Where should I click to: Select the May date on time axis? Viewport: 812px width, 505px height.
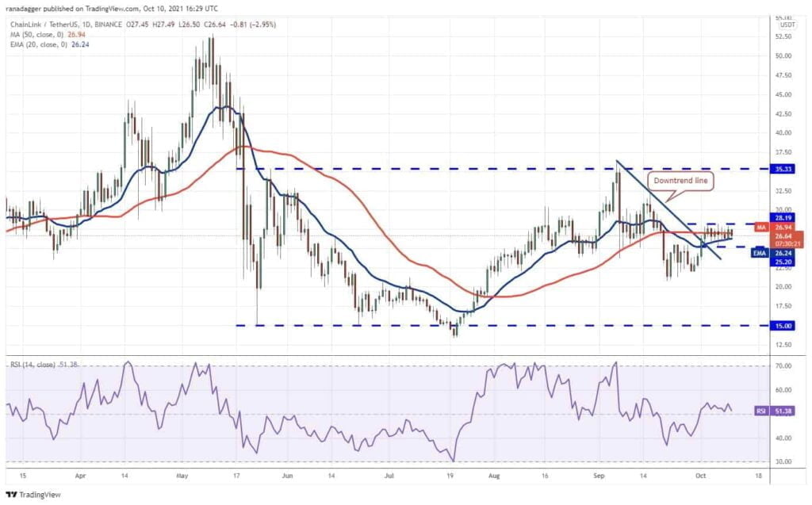(182, 476)
